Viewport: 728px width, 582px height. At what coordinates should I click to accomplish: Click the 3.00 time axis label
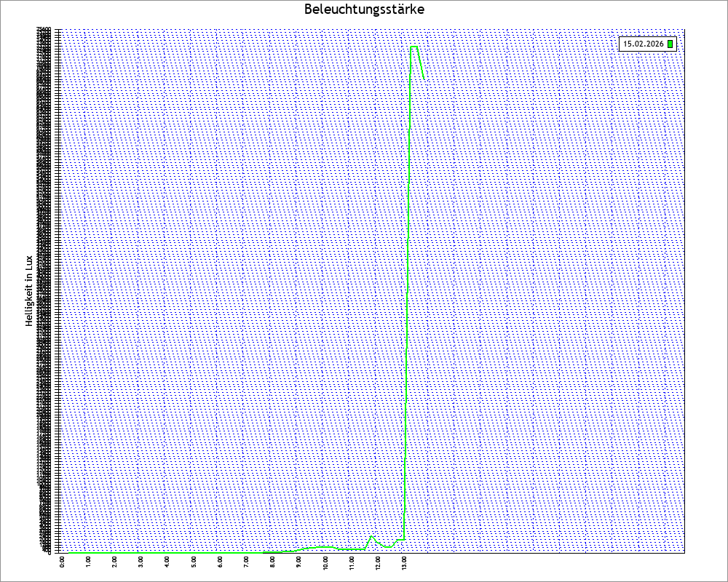pos(141,562)
